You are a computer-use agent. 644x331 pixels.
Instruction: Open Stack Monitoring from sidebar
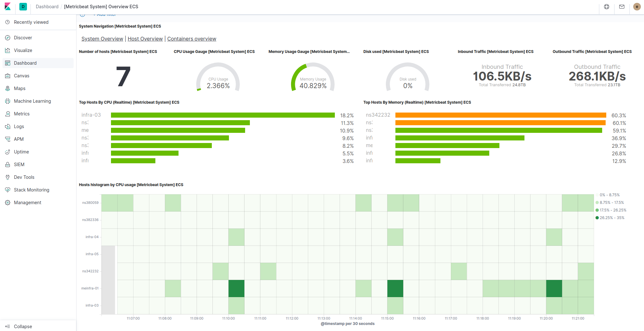coord(31,190)
